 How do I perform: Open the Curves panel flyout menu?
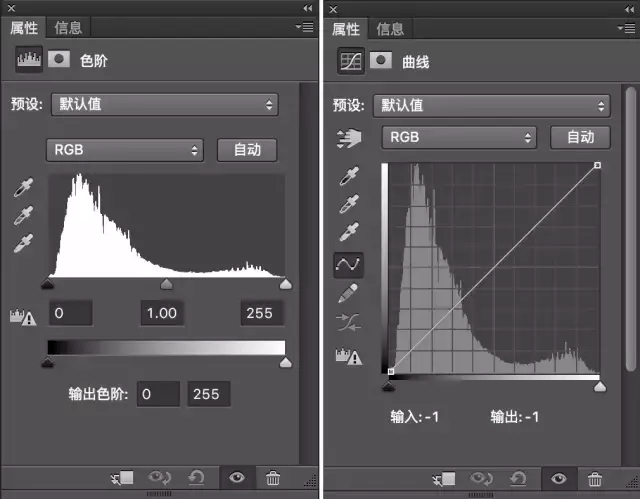pyautogui.click(x=626, y=28)
